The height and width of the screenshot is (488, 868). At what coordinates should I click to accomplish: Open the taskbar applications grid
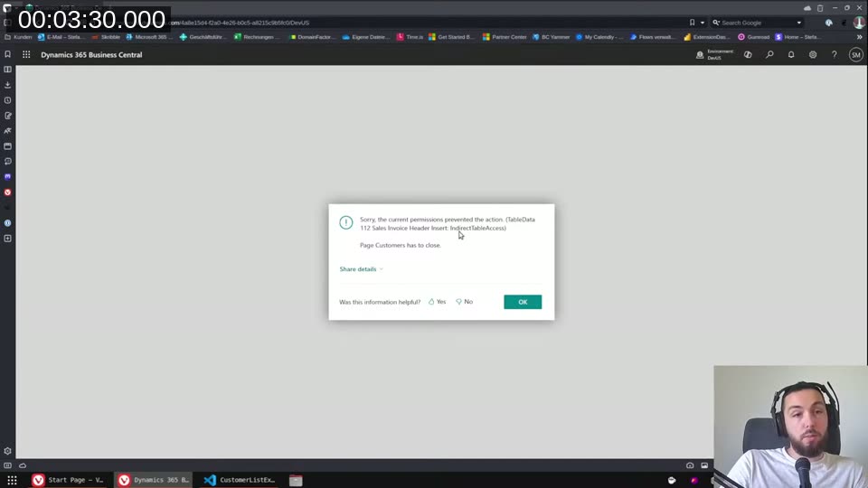[x=12, y=480]
